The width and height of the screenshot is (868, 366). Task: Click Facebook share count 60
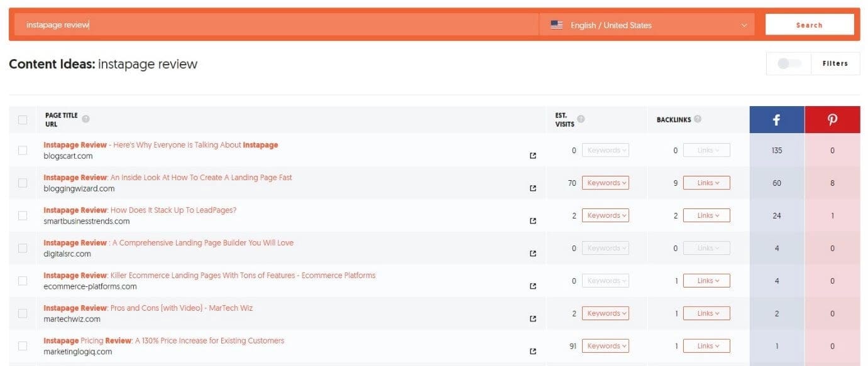coord(777,183)
